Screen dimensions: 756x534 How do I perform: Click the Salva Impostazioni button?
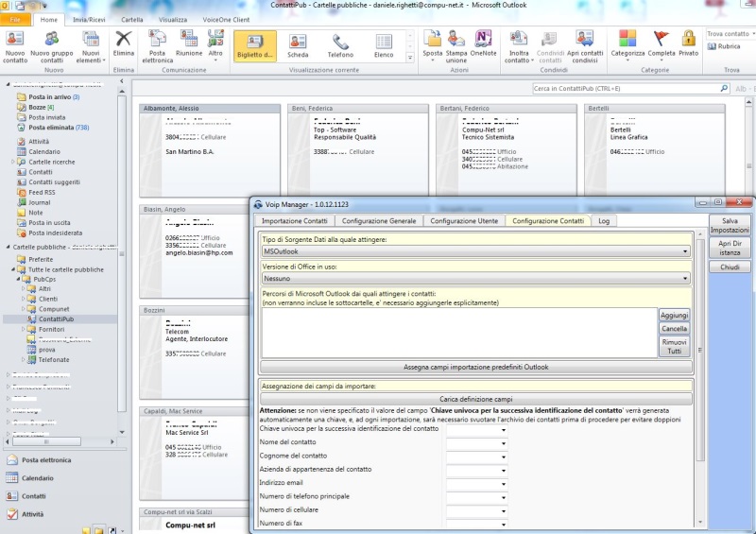click(x=730, y=225)
